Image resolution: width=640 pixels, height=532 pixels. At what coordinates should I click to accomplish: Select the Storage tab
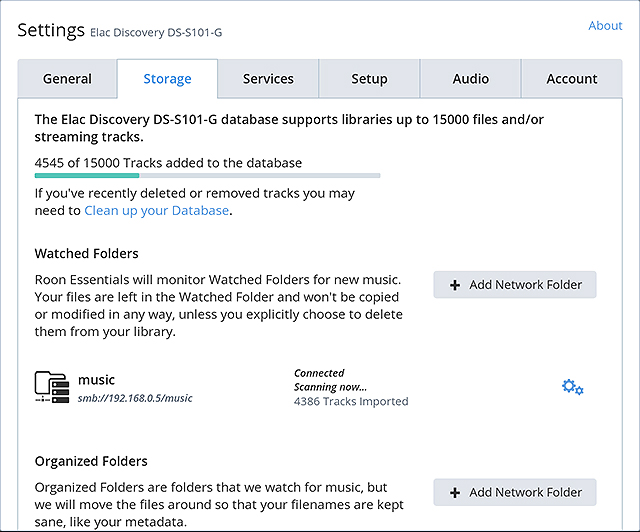[167, 79]
